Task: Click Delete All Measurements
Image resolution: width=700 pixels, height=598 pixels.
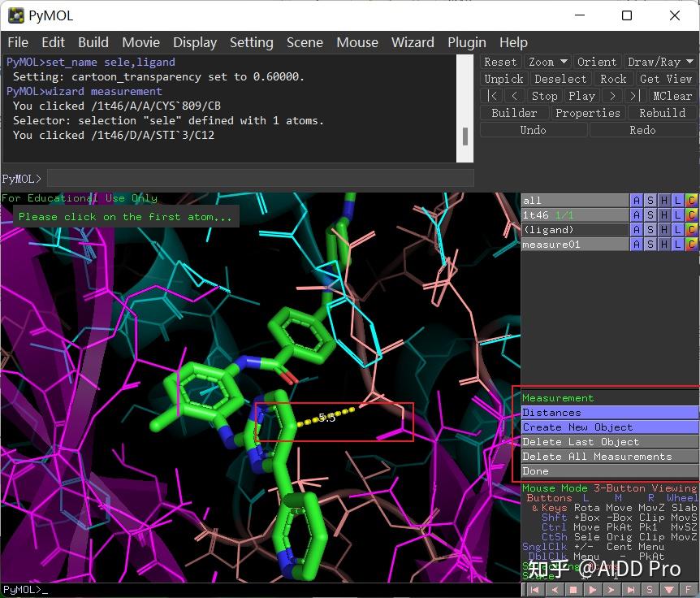Action: coord(609,457)
